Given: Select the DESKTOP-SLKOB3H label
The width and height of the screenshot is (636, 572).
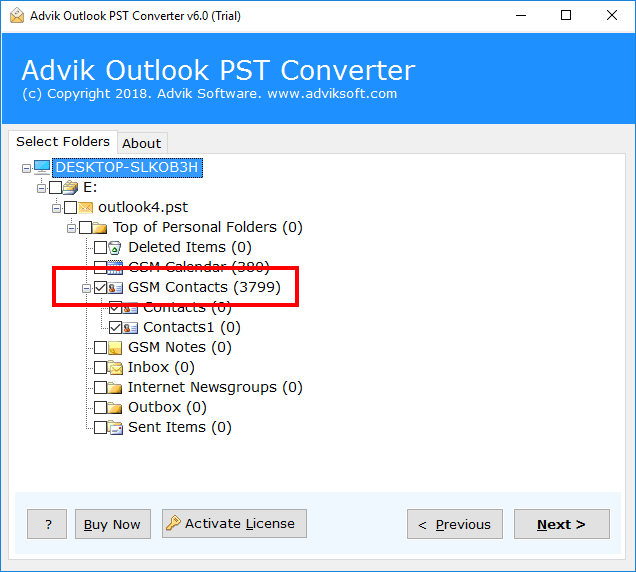Looking at the screenshot, I should pyautogui.click(x=127, y=167).
